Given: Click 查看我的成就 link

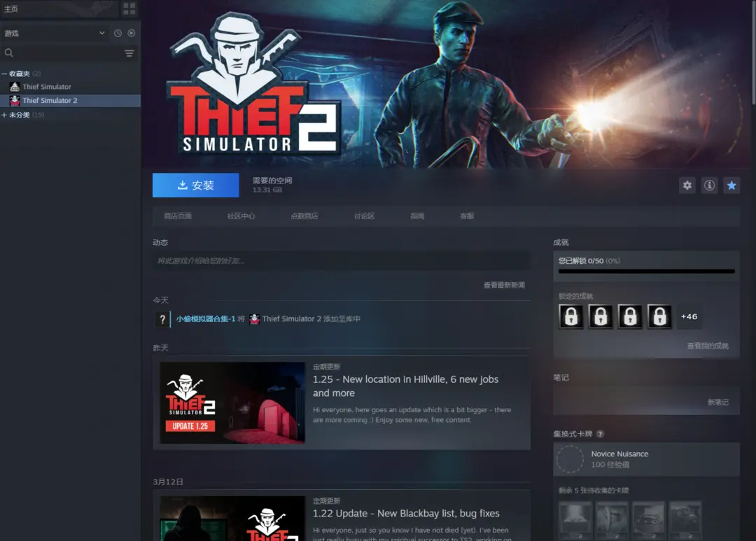Looking at the screenshot, I should [708, 346].
